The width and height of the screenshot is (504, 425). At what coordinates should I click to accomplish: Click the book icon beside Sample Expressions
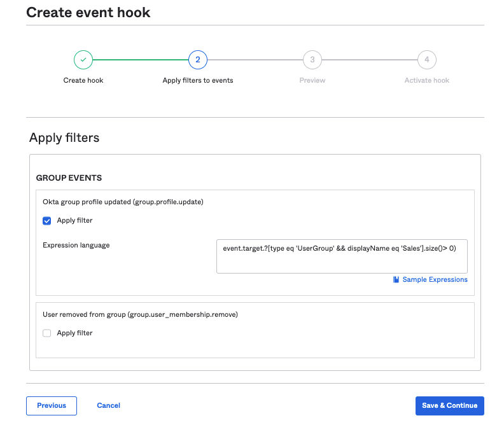coord(396,280)
